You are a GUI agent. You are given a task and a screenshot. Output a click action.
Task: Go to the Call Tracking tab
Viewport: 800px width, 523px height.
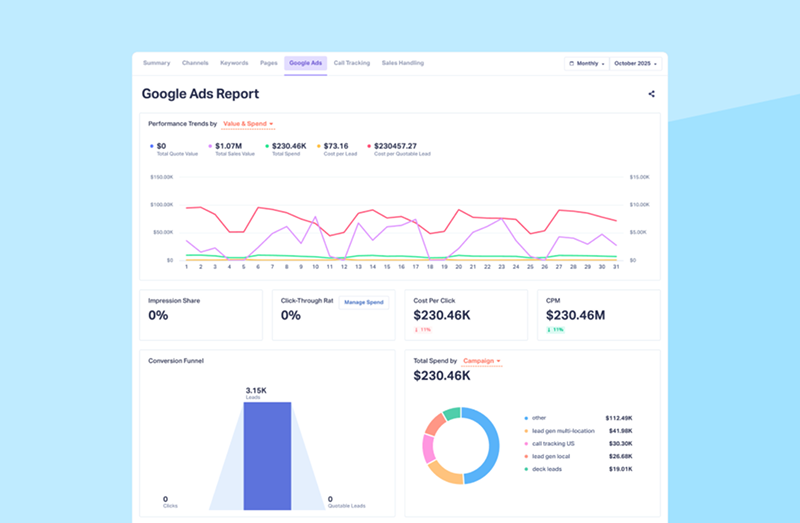click(x=352, y=63)
